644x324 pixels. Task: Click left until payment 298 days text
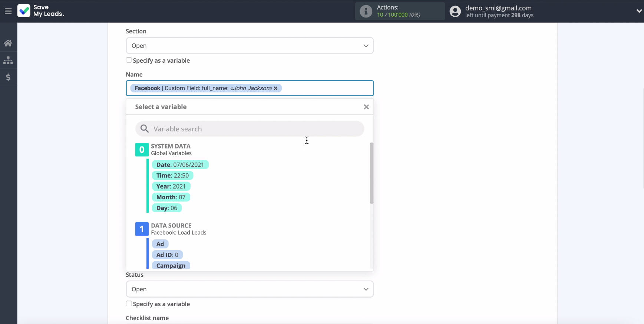point(499,15)
